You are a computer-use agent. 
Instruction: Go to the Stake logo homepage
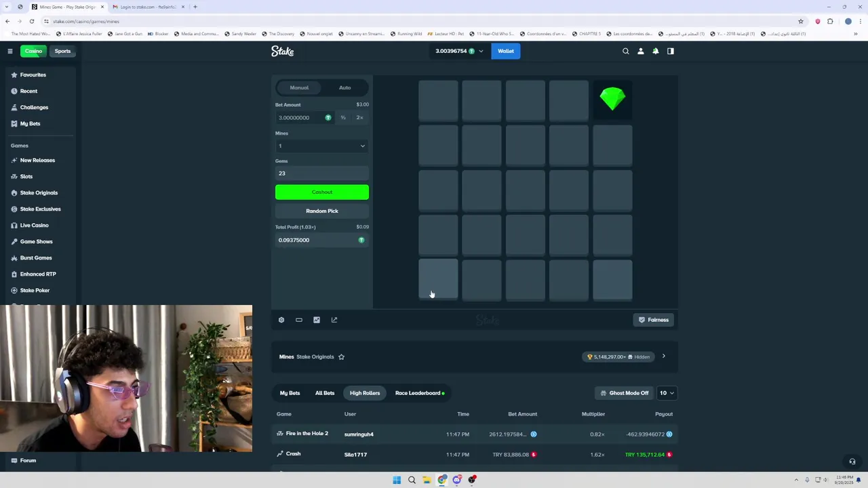point(283,51)
